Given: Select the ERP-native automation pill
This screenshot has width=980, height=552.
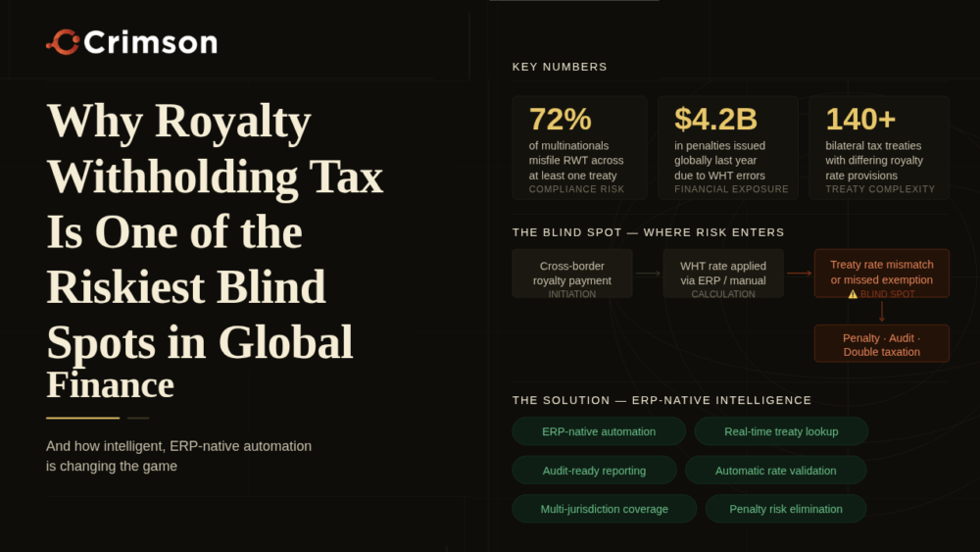Looking at the screenshot, I should [x=599, y=431].
